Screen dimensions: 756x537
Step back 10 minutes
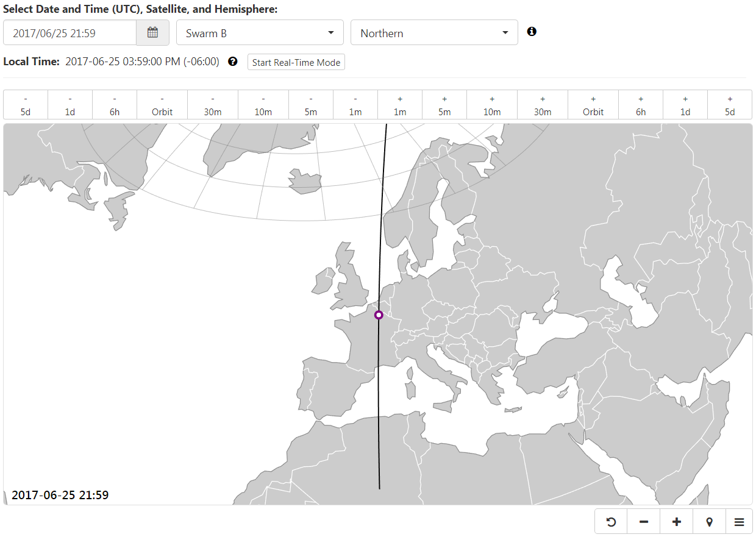(x=263, y=105)
